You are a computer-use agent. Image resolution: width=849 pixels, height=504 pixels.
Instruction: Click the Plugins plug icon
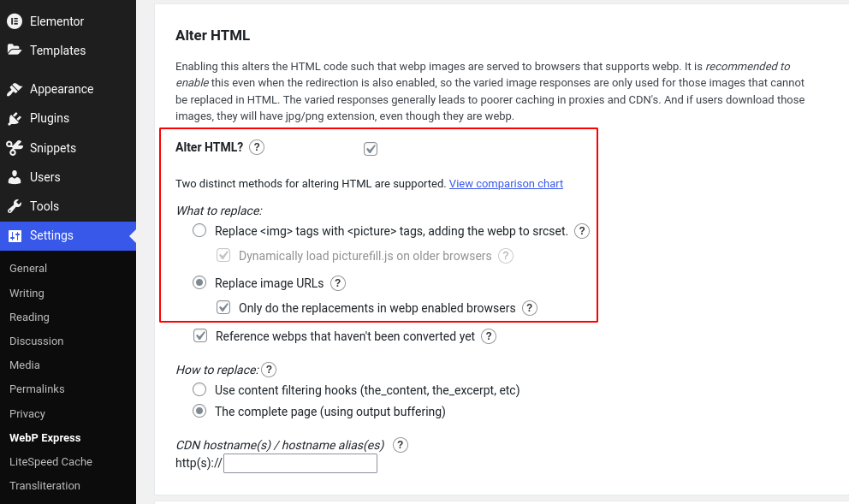point(15,118)
